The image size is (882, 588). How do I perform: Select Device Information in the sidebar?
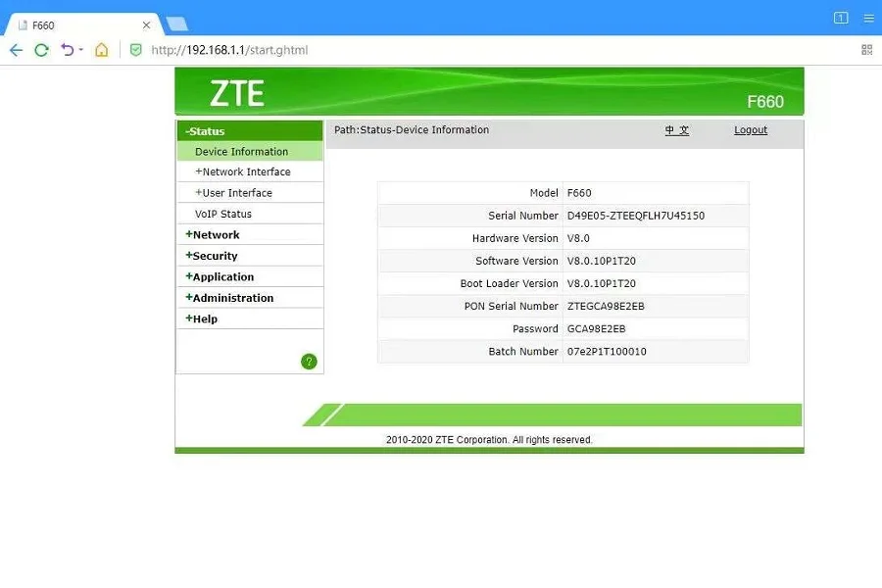pyautogui.click(x=241, y=152)
